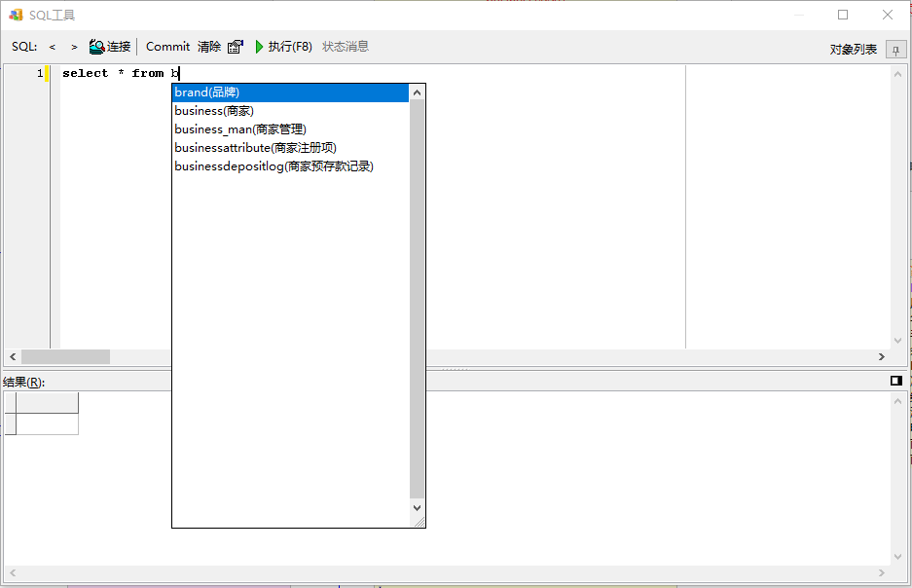The width and height of the screenshot is (912, 588).
Task: Click the Commit button
Action: click(167, 47)
